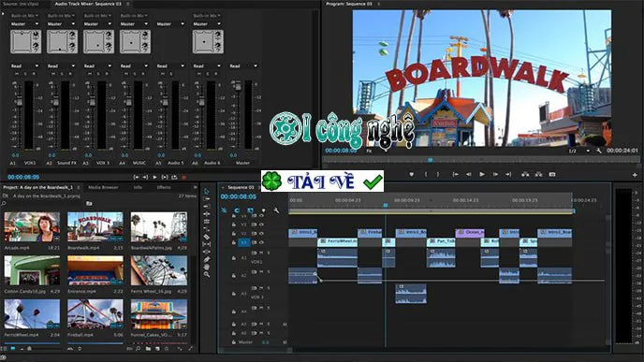
Task: Open timeline display settings wrench
Action: (x=276, y=210)
